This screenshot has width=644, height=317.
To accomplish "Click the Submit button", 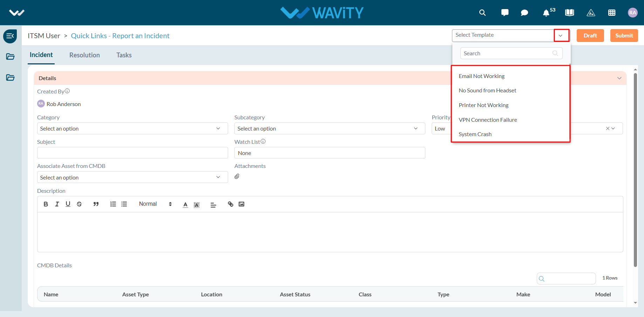I will pos(624,35).
